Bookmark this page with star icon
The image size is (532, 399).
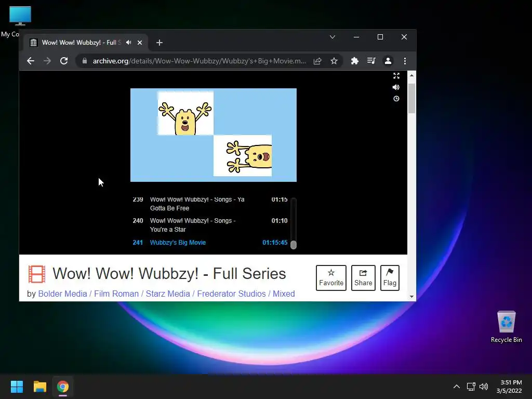coord(334,61)
